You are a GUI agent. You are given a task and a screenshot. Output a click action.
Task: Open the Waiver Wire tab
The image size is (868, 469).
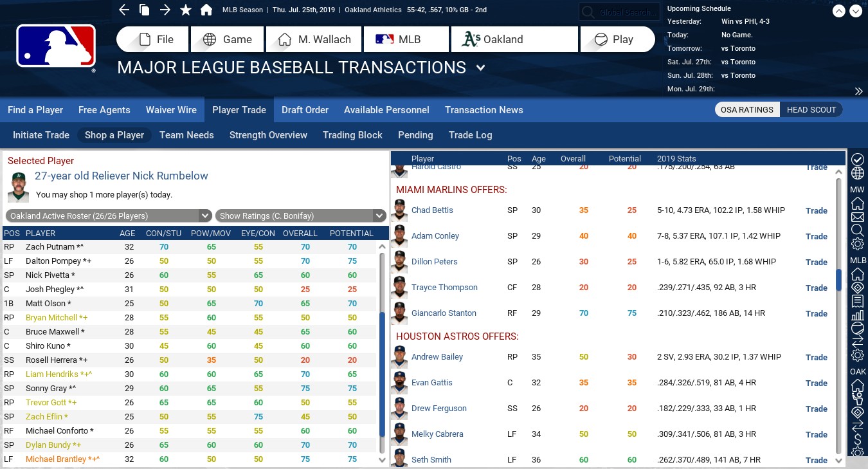pyautogui.click(x=171, y=110)
